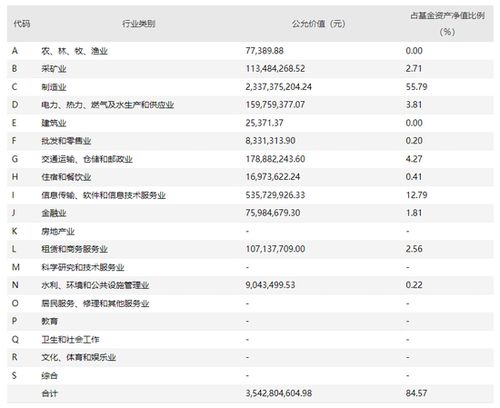This screenshot has width=500, height=408.
Task: Select 信息传输、软件和信息技术服务业 label
Action: click(x=103, y=195)
